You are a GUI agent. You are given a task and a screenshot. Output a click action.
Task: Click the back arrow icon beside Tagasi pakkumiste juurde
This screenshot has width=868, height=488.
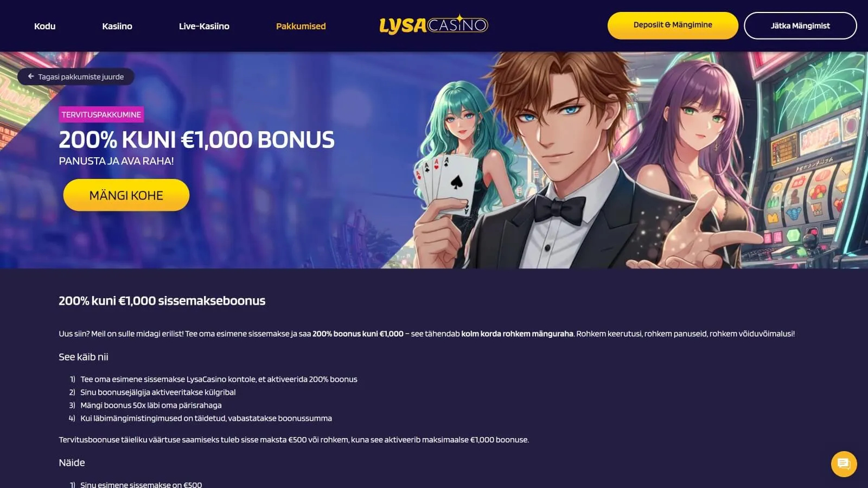[31, 76]
